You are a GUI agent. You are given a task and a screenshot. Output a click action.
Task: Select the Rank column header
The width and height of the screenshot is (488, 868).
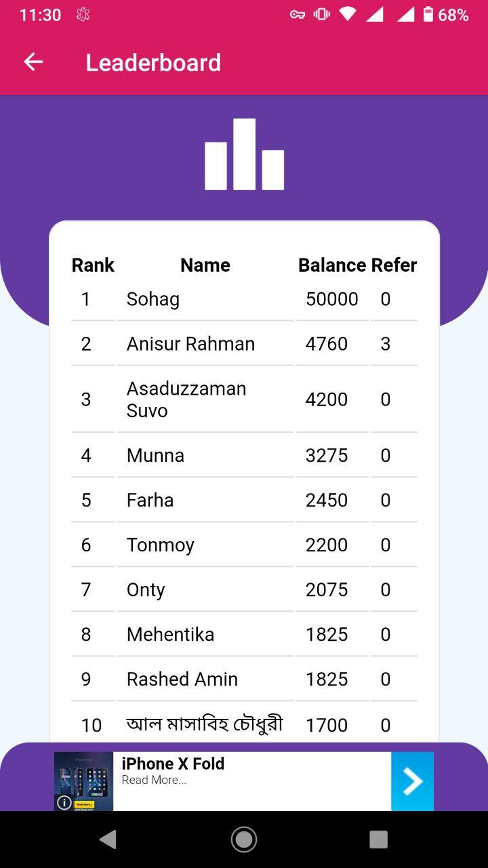click(93, 265)
